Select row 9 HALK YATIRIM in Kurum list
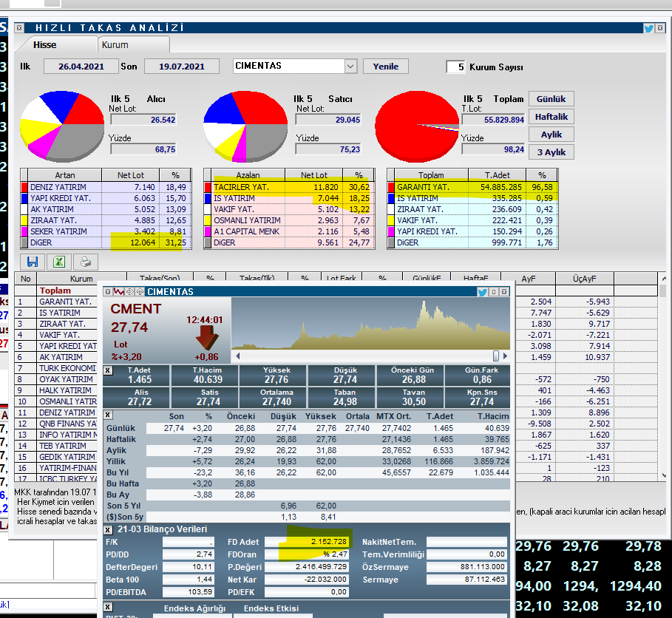 (56, 390)
